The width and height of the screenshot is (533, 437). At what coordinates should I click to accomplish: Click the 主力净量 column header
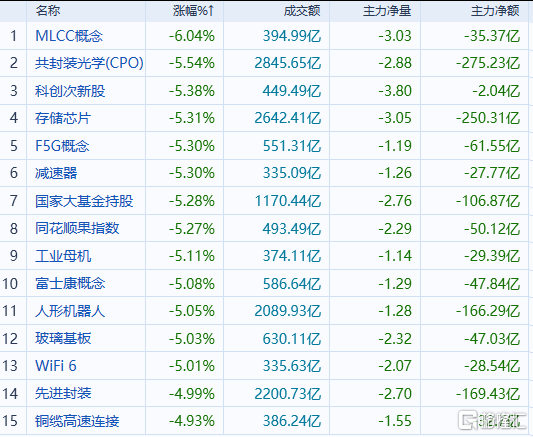pyautogui.click(x=387, y=11)
